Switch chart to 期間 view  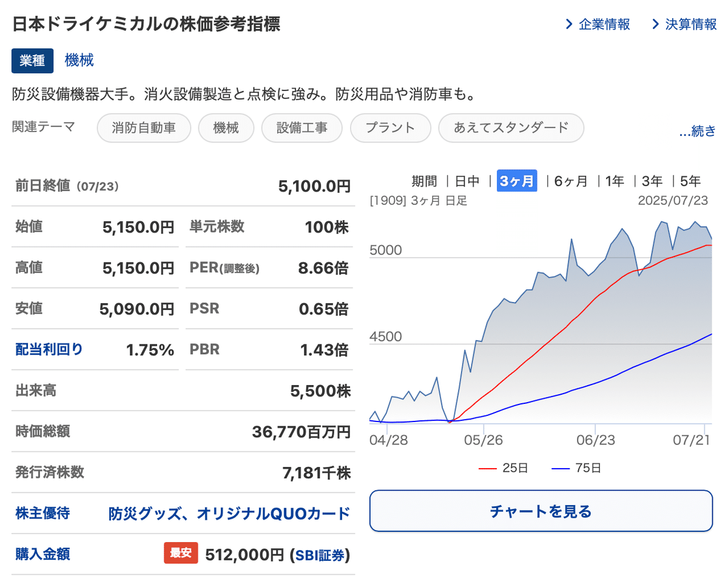click(x=424, y=181)
